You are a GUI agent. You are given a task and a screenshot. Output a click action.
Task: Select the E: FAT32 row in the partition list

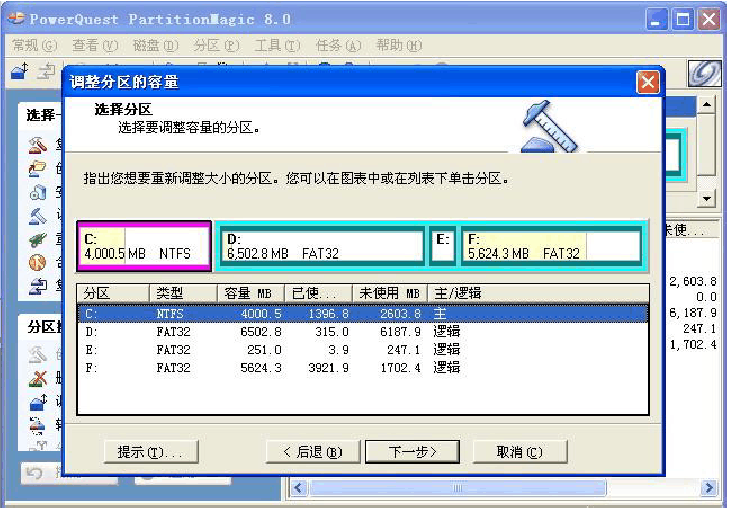[363, 350]
